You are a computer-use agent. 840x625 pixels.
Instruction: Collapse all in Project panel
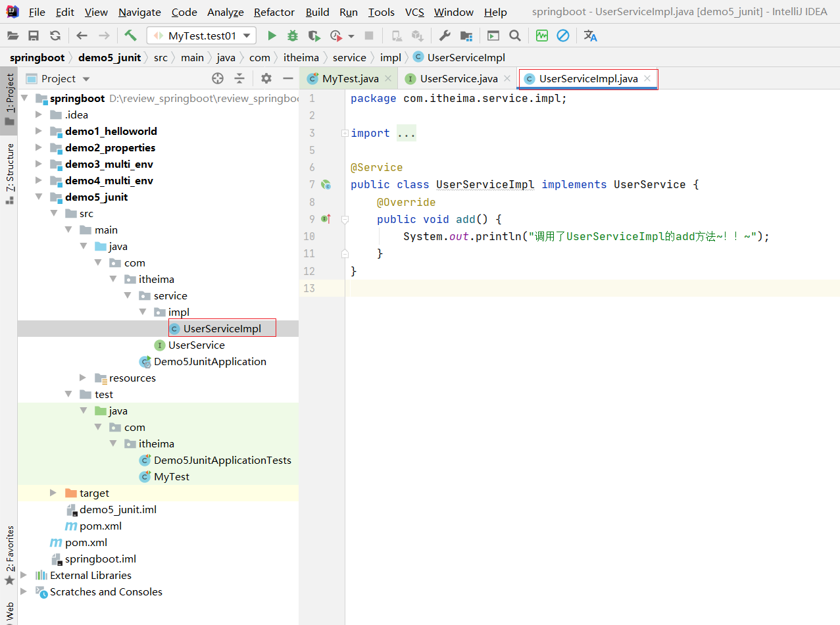coord(239,79)
